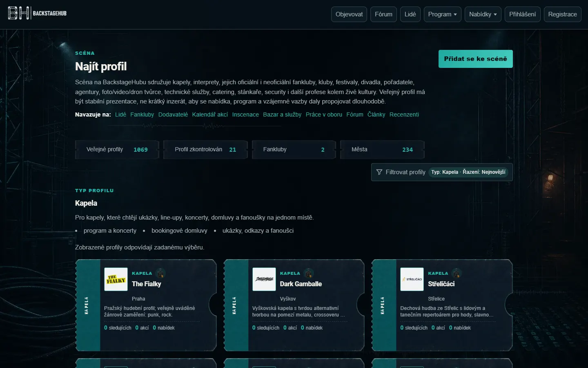Open the Objevovat nav item
The image size is (588, 368).
pos(349,14)
